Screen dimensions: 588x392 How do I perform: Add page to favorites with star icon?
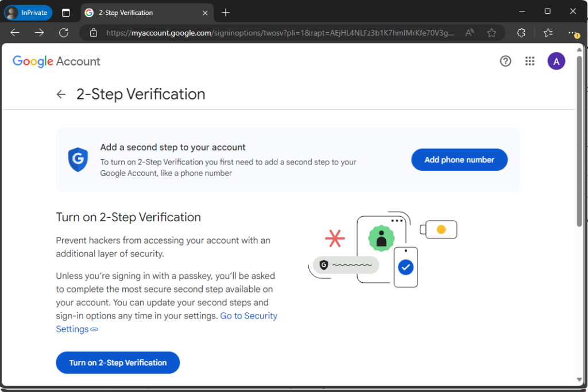pos(492,33)
